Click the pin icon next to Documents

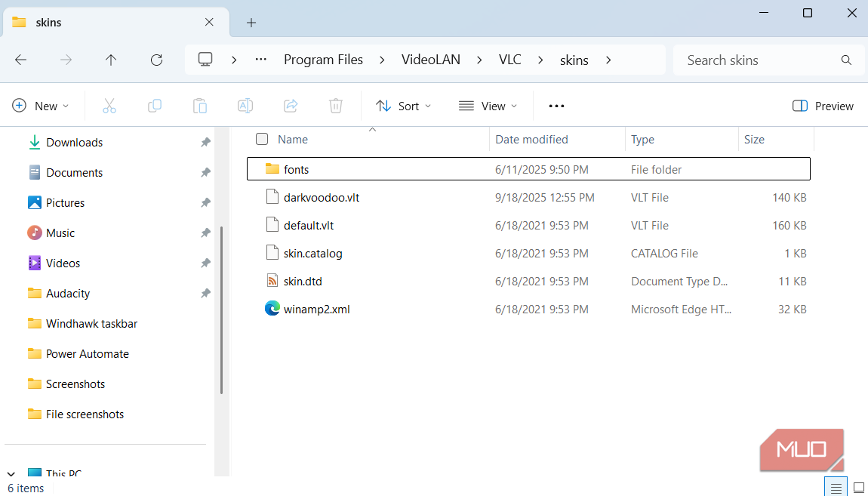tap(205, 173)
